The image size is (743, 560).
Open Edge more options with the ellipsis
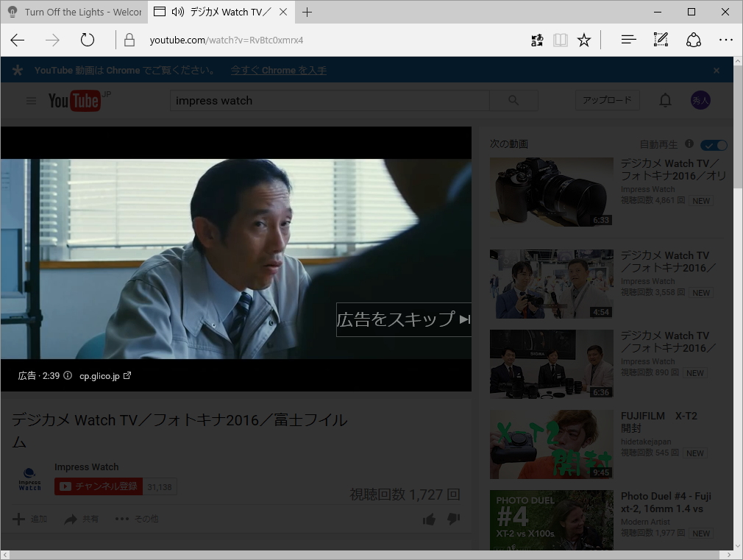(x=726, y=40)
